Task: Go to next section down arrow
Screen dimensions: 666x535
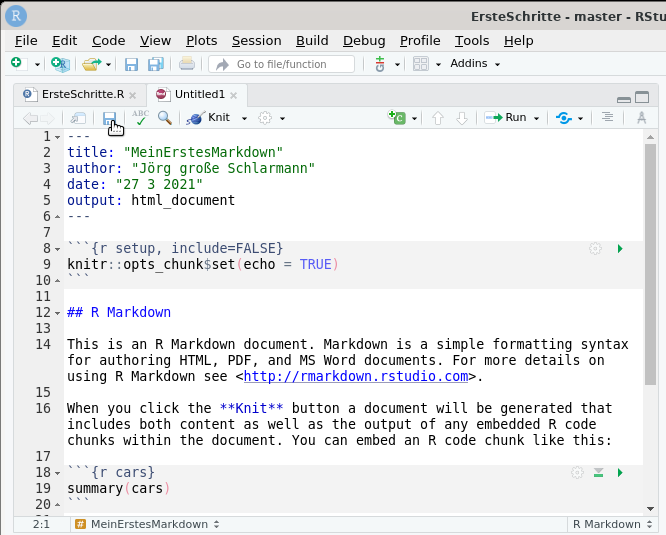Action: click(x=462, y=118)
